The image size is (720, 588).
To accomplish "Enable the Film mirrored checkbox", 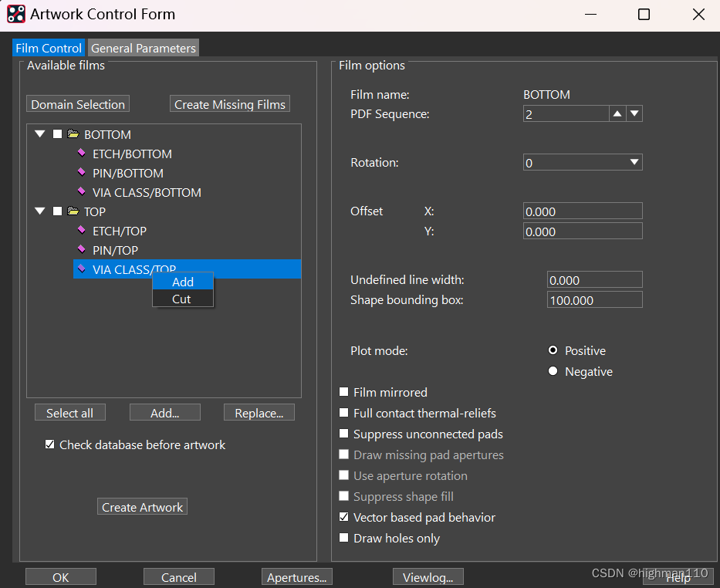I will (x=344, y=392).
